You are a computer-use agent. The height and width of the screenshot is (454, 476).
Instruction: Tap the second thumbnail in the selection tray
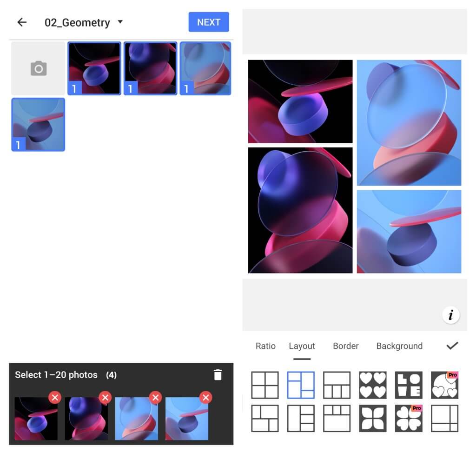coord(86,419)
